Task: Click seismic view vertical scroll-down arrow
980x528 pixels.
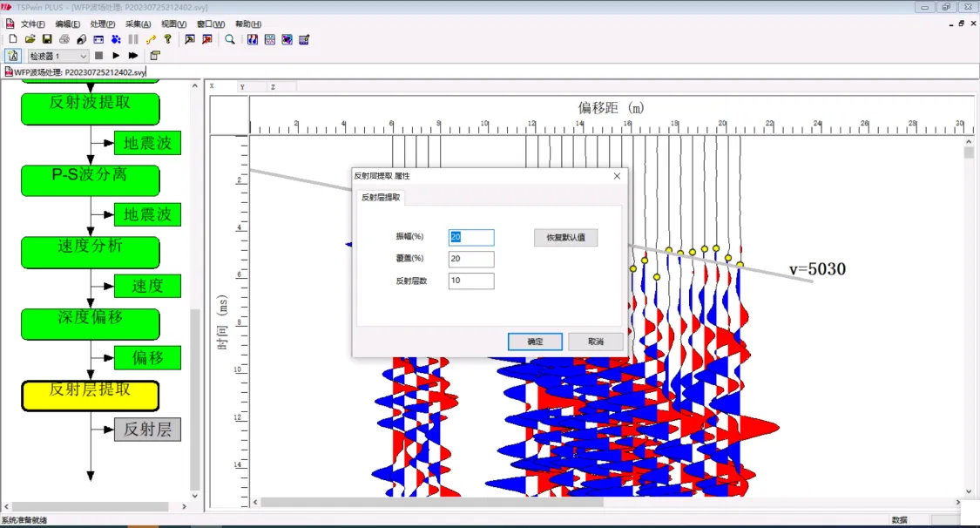Action: (969, 491)
